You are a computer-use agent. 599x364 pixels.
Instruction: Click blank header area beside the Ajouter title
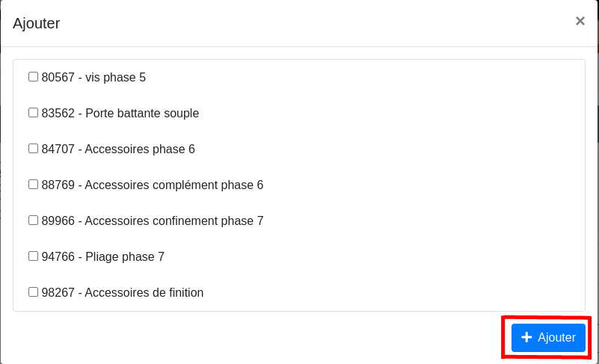click(x=299, y=23)
